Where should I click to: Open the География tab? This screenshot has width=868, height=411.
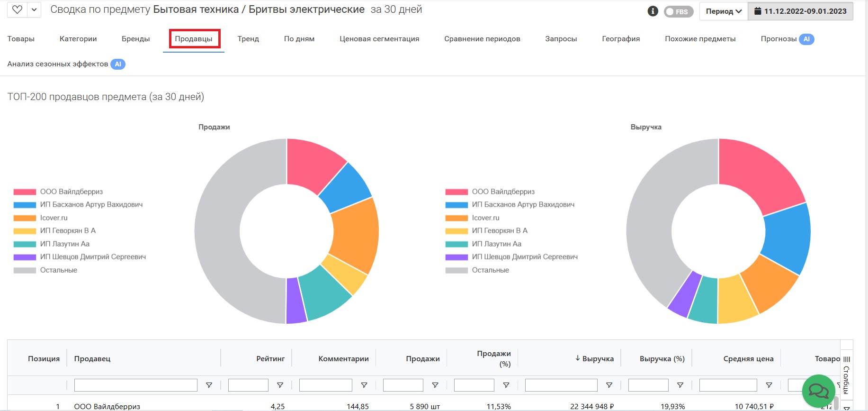click(x=620, y=39)
